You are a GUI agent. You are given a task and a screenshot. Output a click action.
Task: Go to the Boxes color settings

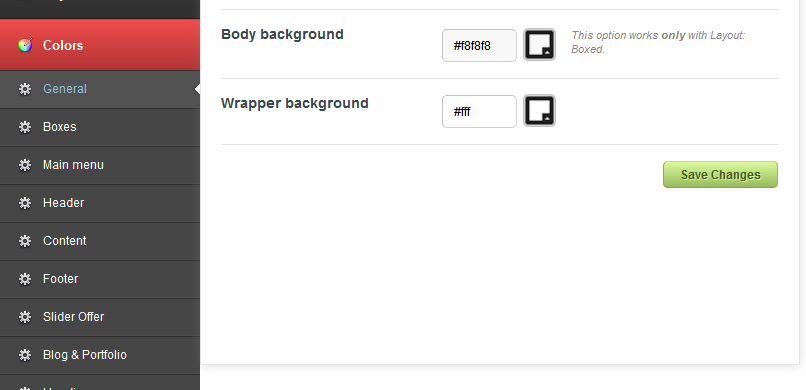pyautogui.click(x=100, y=127)
